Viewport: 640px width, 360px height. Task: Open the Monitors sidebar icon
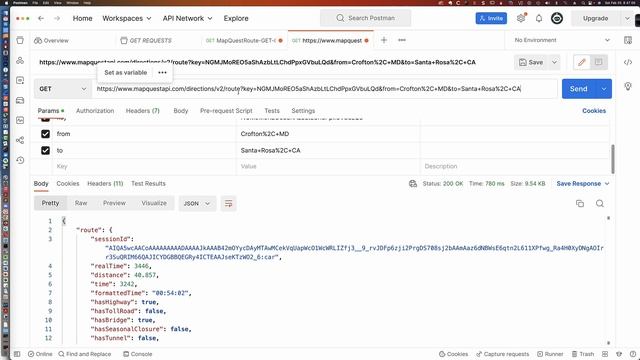(x=20, y=120)
